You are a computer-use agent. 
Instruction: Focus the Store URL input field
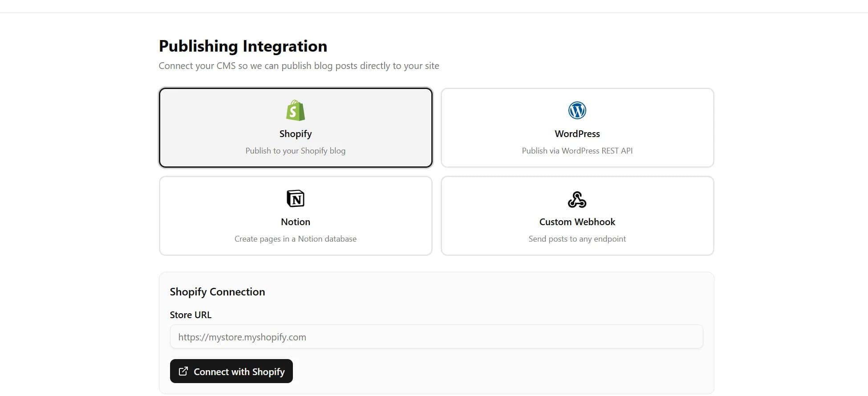[436, 337]
